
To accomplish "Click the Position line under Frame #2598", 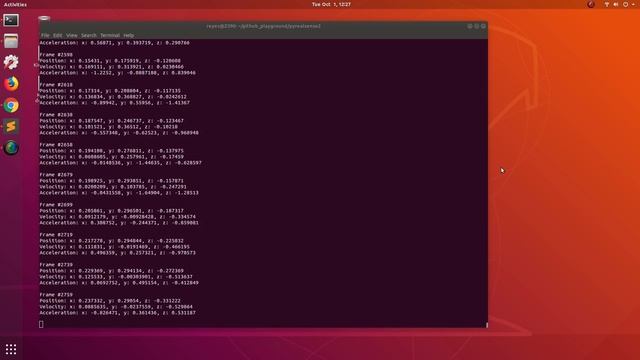I will point(110,61).
